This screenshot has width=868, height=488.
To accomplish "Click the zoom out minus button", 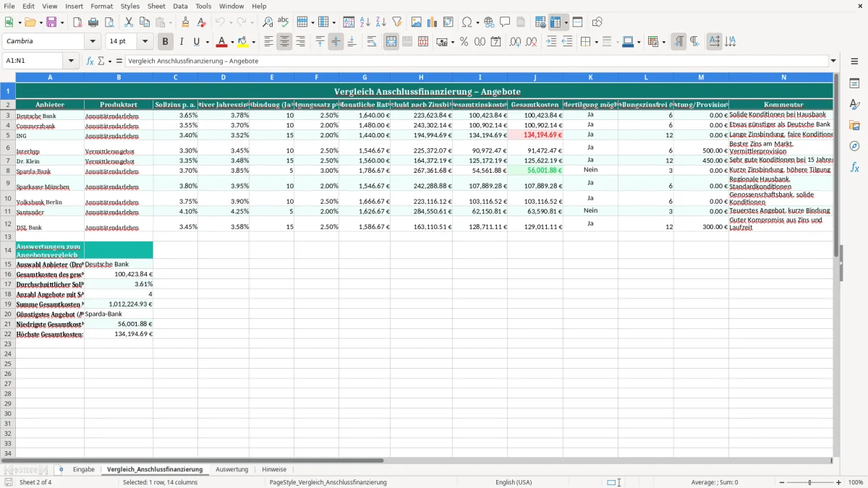I will coord(781,482).
